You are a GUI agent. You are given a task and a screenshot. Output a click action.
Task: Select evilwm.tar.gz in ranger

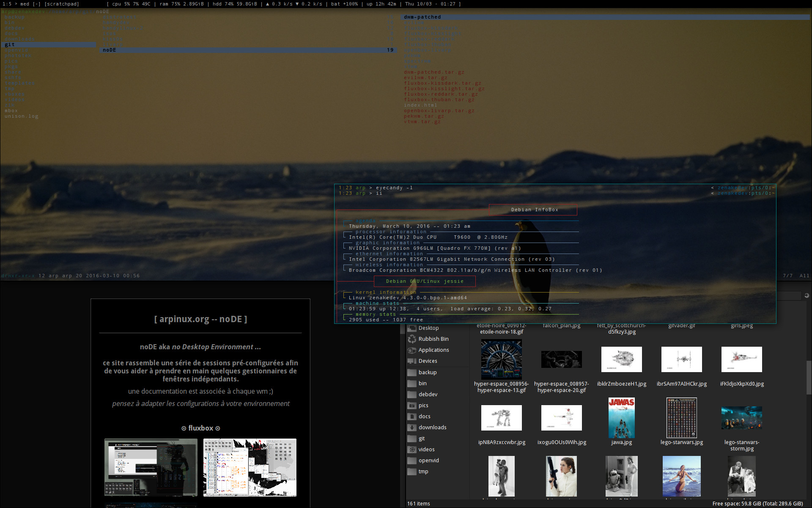tap(425, 77)
